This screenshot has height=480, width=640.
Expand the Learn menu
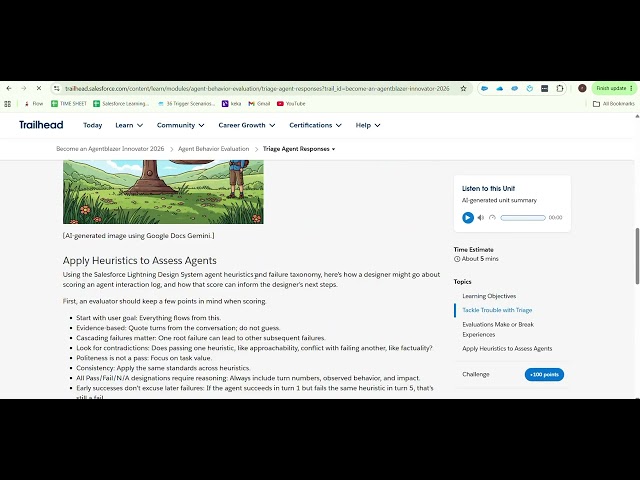pyautogui.click(x=129, y=125)
